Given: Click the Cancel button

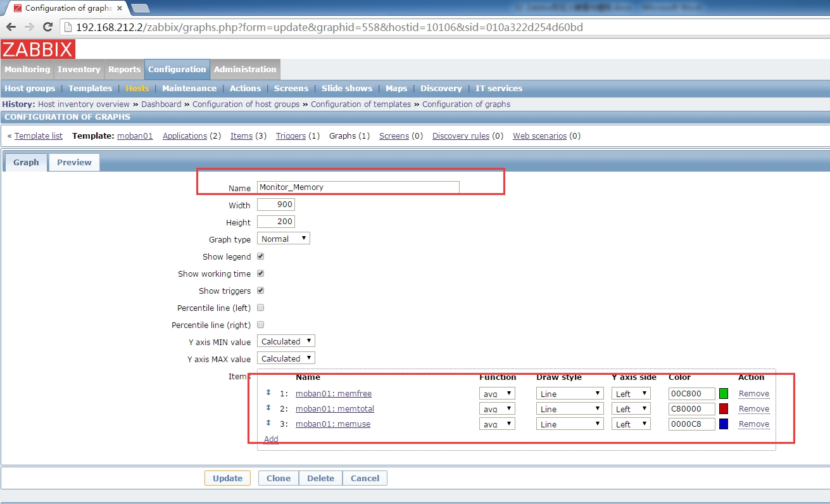Looking at the screenshot, I should pyautogui.click(x=365, y=478).
